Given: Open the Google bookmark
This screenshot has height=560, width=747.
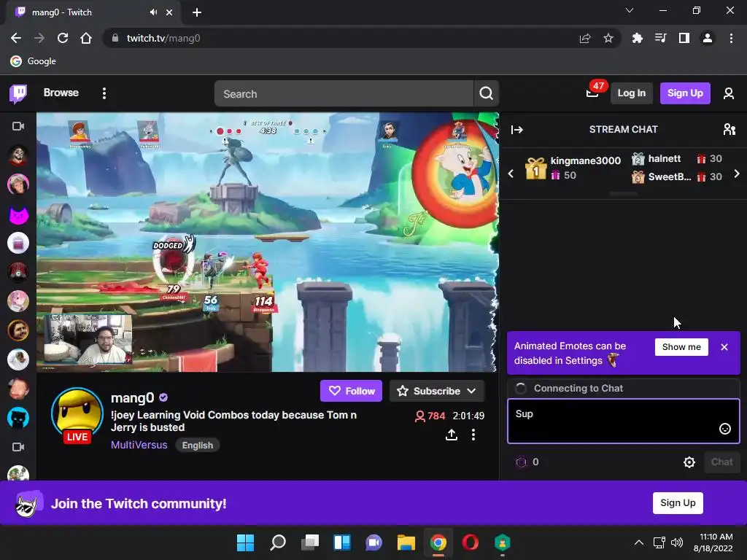Looking at the screenshot, I should point(34,61).
